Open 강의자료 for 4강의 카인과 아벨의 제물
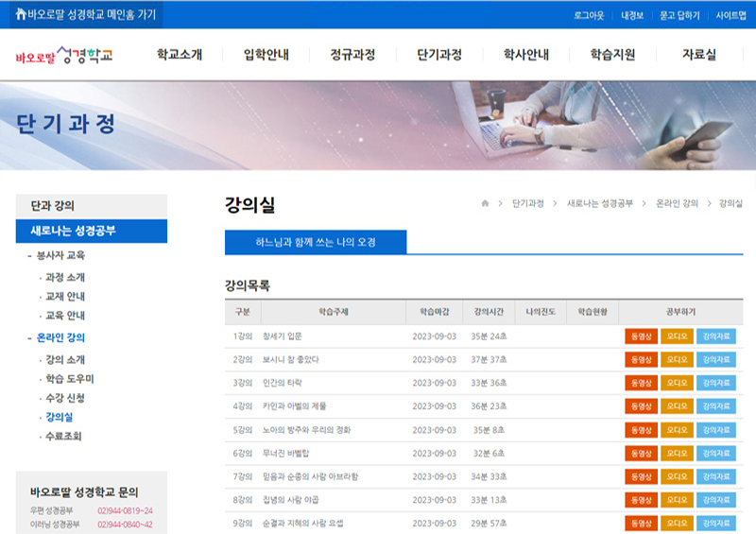The width and height of the screenshot is (756, 534). point(716,406)
